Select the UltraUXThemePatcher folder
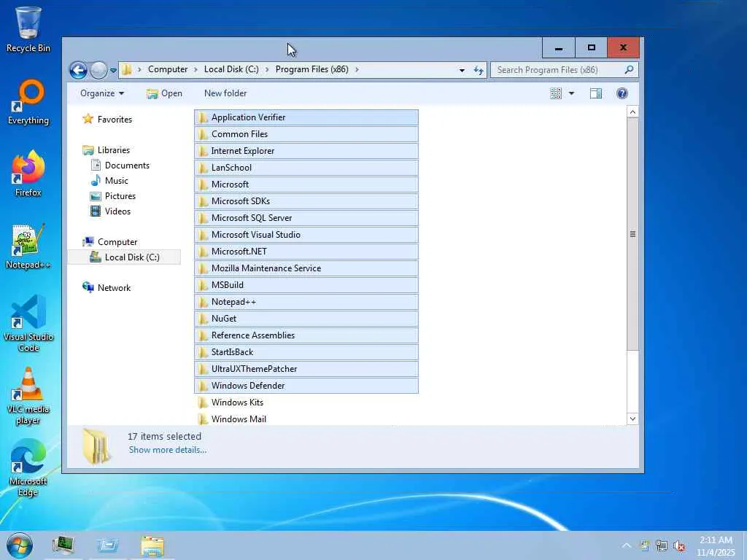Viewport: 747px width, 560px height. click(306, 368)
